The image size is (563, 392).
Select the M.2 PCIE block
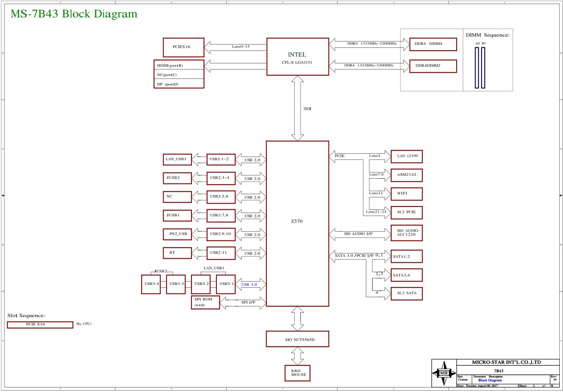[407, 213]
